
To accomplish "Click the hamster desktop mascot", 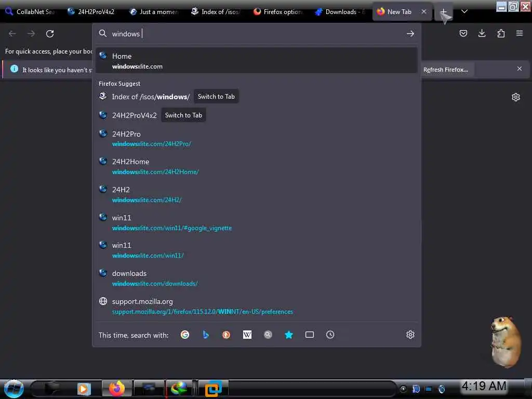I will 506,342.
